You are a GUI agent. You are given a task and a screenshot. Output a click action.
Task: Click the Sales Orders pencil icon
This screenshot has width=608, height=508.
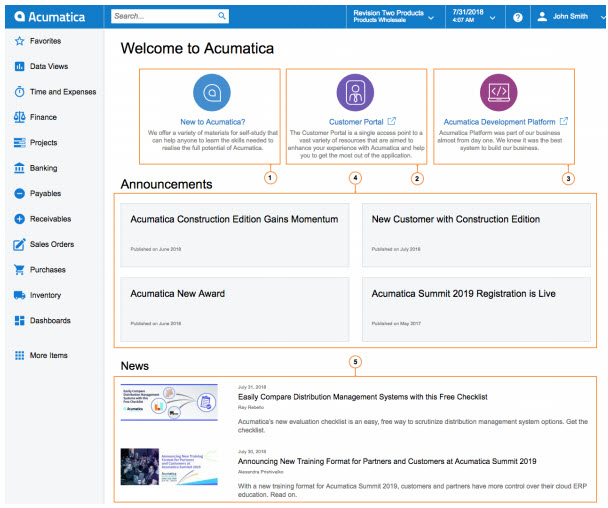point(19,244)
